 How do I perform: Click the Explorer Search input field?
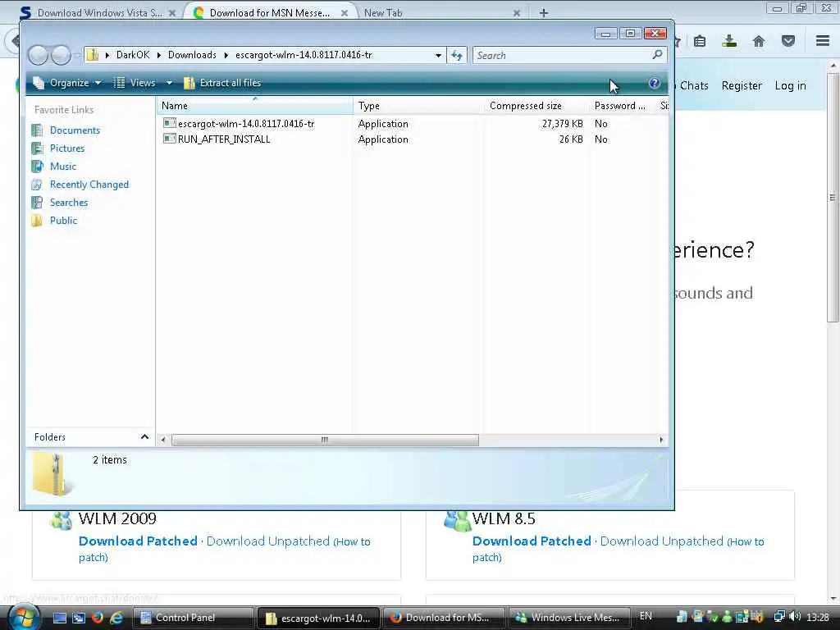pyautogui.click(x=563, y=55)
